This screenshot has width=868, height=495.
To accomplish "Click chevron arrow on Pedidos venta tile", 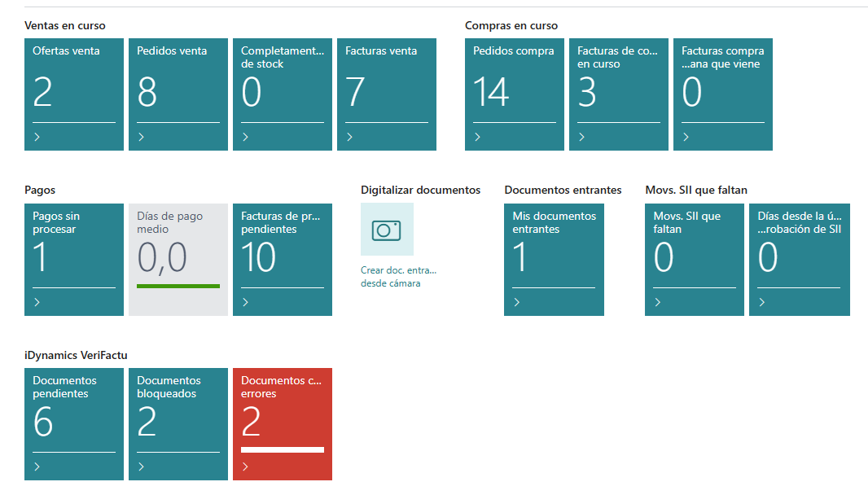I will click(142, 138).
